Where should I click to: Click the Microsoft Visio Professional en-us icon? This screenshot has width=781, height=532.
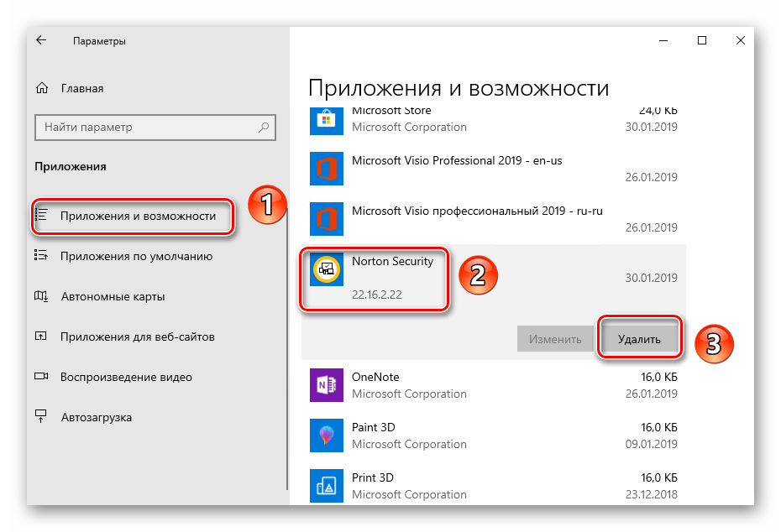[326, 169]
